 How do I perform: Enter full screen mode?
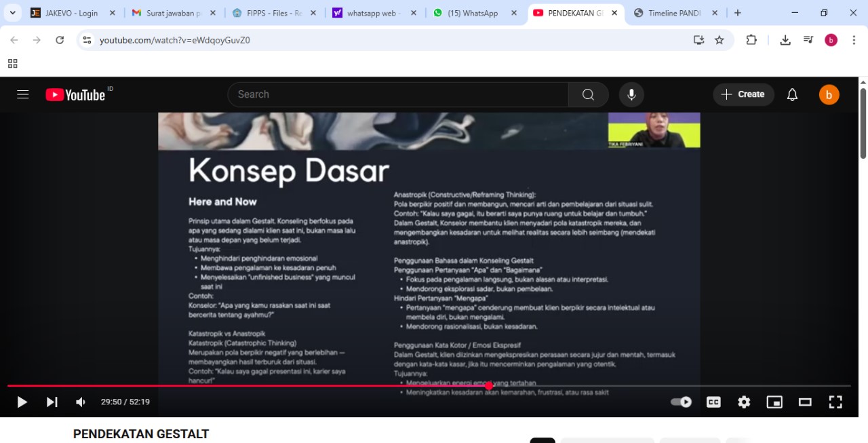point(835,402)
